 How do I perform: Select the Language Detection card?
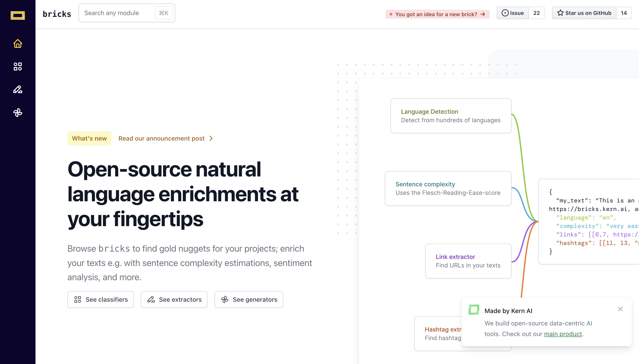(451, 116)
